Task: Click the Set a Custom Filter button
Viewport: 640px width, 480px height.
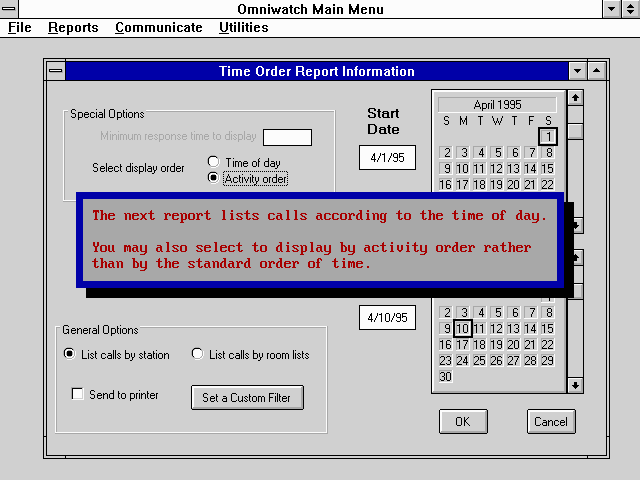Action: 247,397
